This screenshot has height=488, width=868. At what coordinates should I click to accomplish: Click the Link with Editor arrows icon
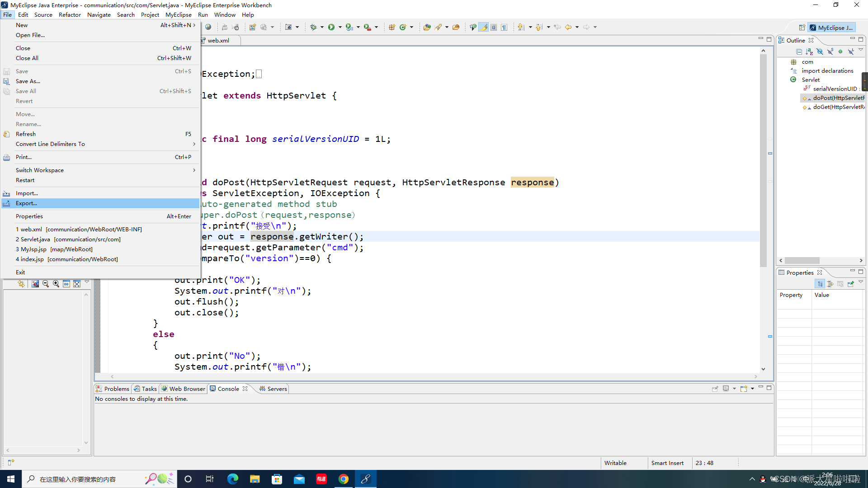(x=21, y=284)
